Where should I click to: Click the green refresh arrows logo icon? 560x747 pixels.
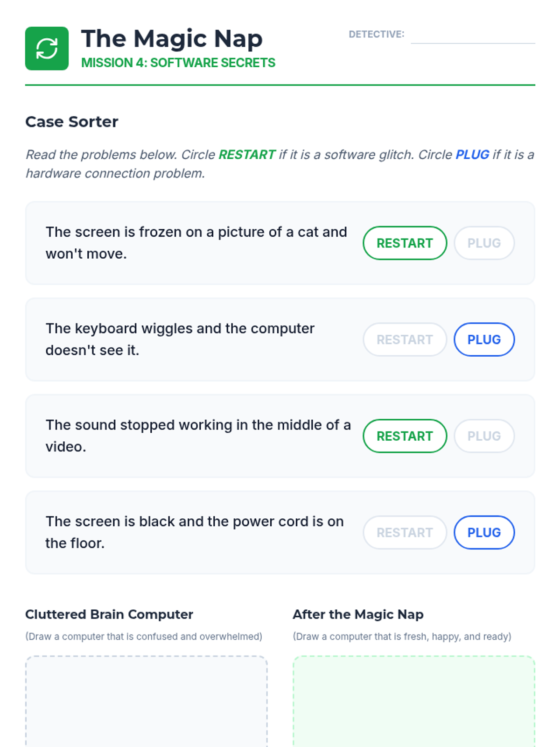click(x=47, y=49)
